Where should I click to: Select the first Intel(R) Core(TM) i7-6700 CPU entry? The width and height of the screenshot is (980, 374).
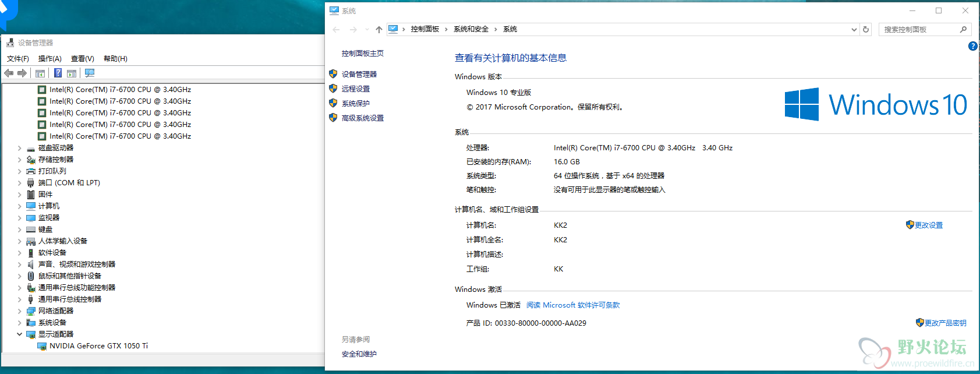[120, 90]
